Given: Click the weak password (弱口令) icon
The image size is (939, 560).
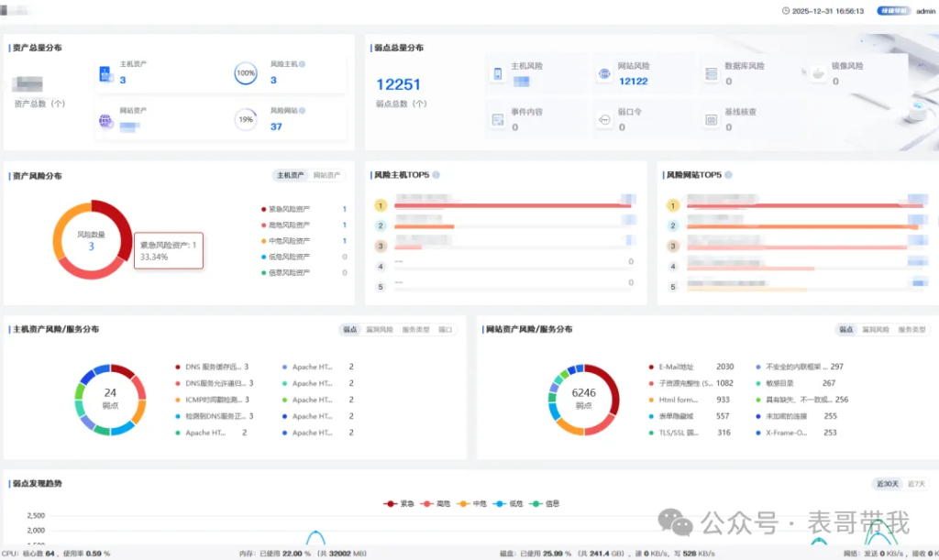Looking at the screenshot, I should 603,119.
